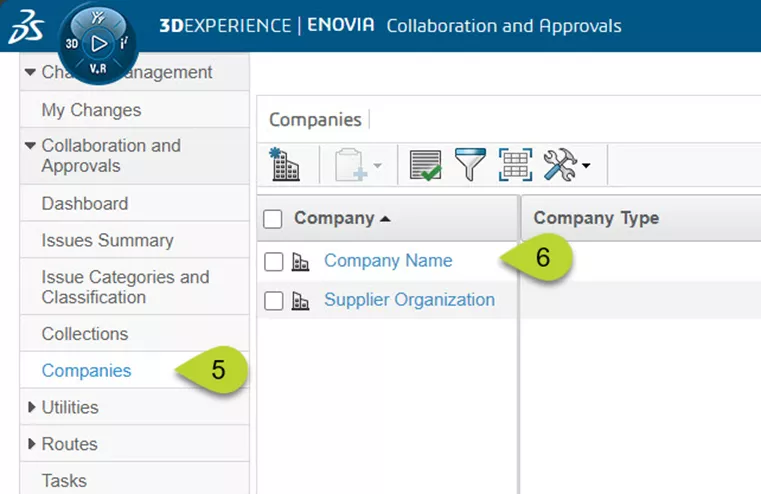Open the 3DEXPERIENCE compass play button
761x494 pixels.
click(x=98, y=43)
